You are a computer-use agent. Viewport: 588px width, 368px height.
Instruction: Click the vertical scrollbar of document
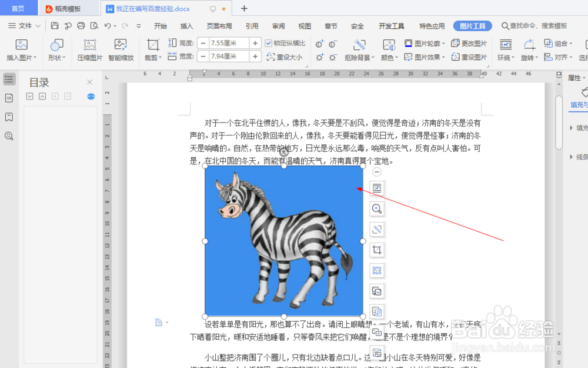(559, 122)
